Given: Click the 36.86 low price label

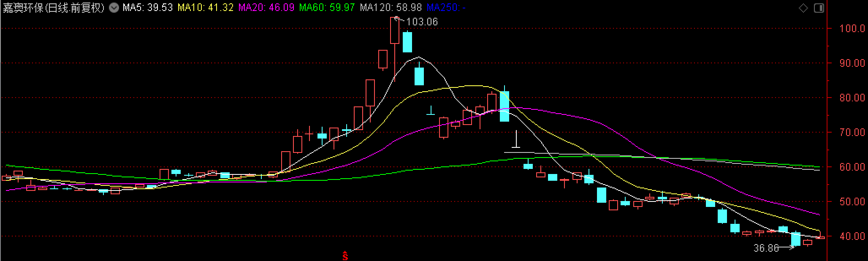Looking at the screenshot, I should pyautogui.click(x=766, y=248).
